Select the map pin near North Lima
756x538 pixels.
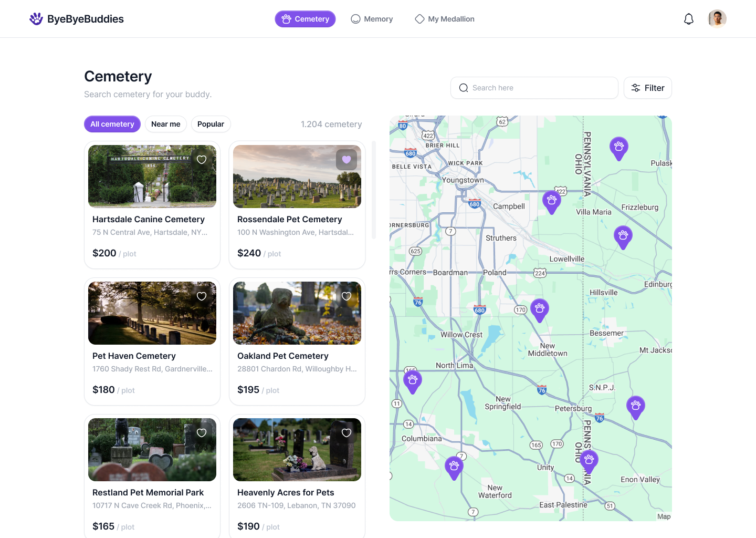(x=413, y=382)
